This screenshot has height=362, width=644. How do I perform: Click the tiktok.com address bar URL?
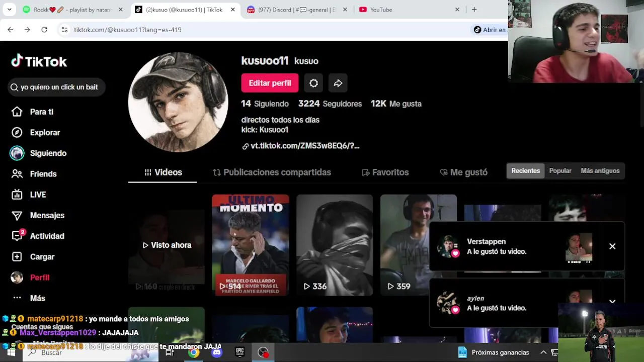click(127, 30)
